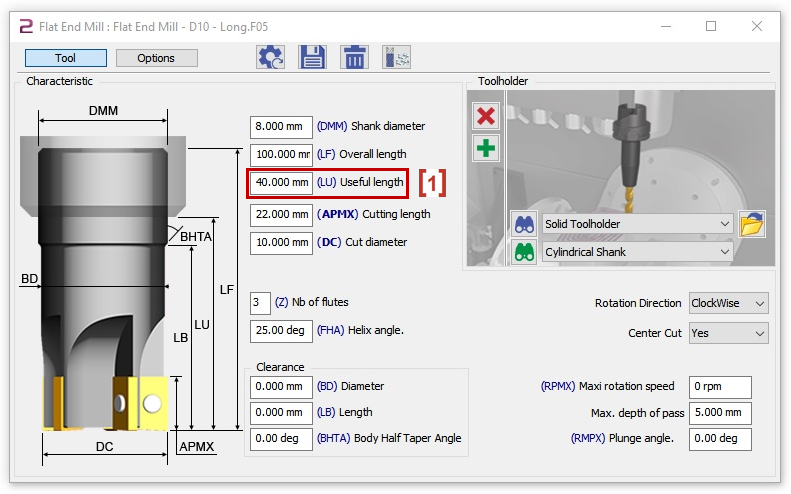Image resolution: width=791 pixels, height=494 pixels.
Task: Click the gear refresh settings icon
Action: click(x=271, y=57)
